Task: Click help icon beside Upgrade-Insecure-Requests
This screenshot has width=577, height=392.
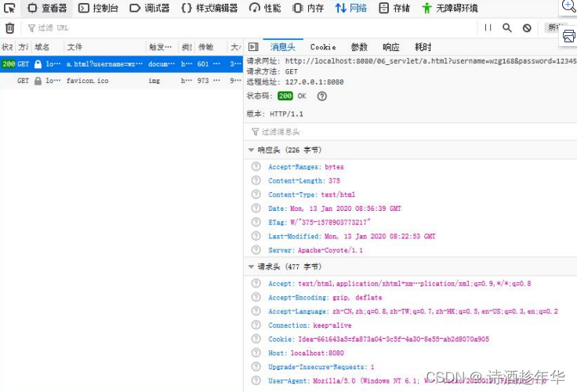Action: (x=256, y=367)
